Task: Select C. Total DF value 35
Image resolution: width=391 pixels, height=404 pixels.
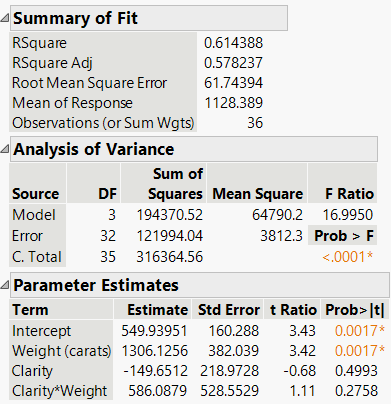Action: [x=108, y=257]
